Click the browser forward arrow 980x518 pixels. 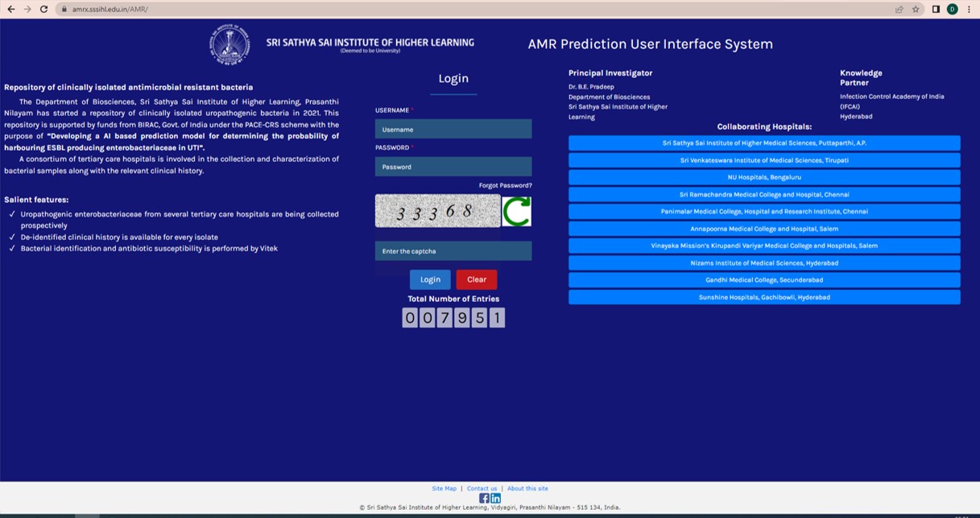click(x=27, y=9)
